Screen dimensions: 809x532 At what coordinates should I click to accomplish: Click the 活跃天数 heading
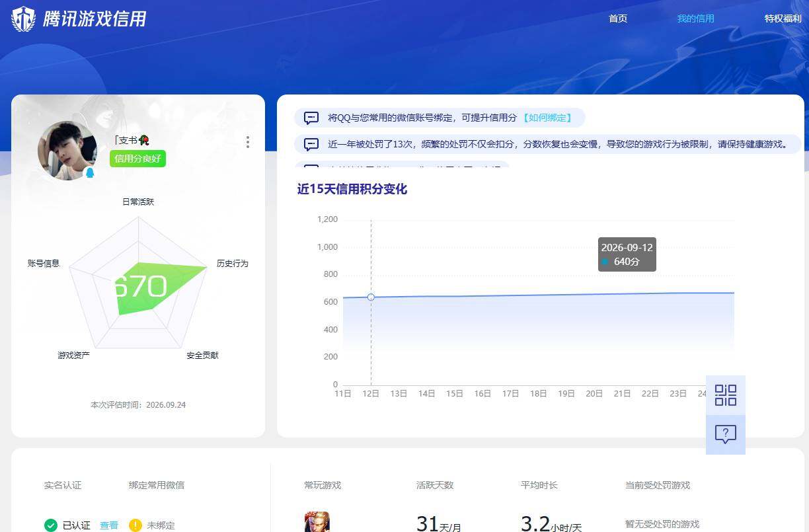(x=435, y=485)
